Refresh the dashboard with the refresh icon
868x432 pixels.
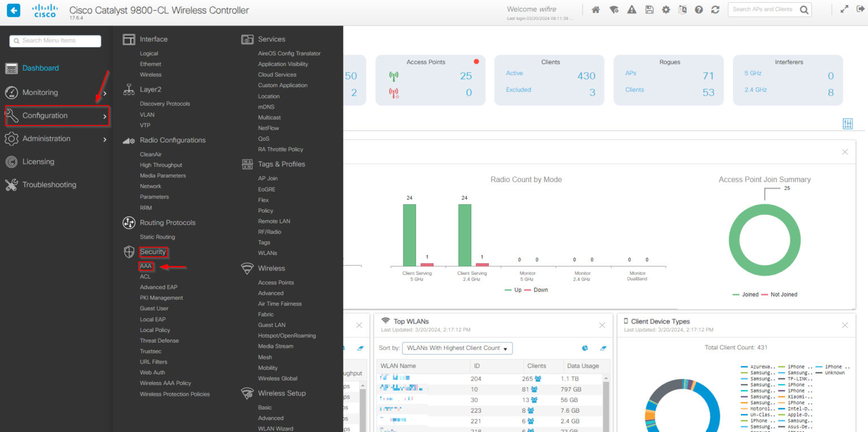pyautogui.click(x=715, y=9)
